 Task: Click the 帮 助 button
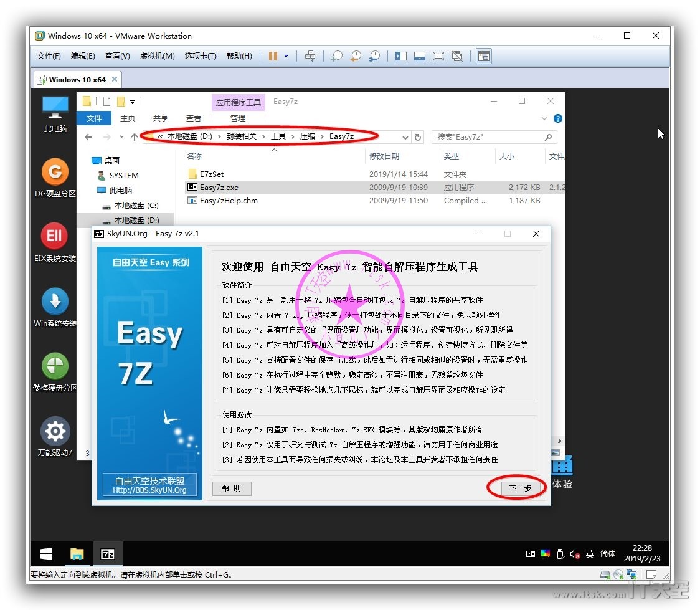click(232, 488)
